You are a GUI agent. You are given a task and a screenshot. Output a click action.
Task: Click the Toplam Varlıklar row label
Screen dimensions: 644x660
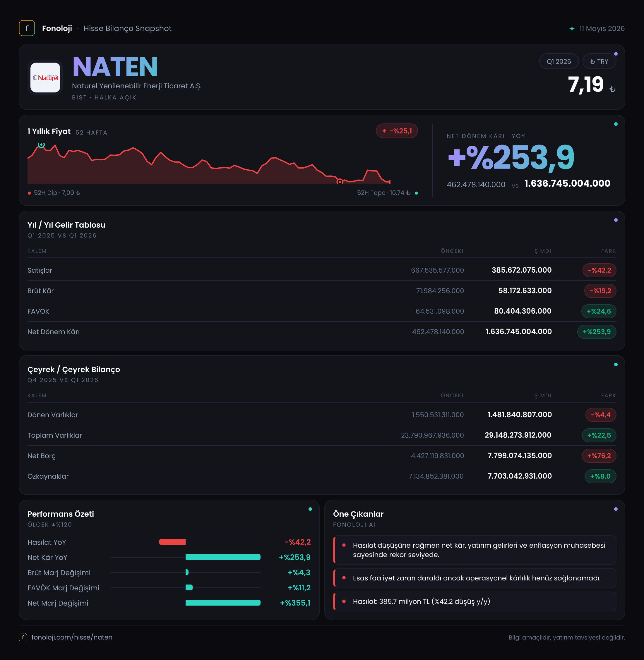pos(55,436)
